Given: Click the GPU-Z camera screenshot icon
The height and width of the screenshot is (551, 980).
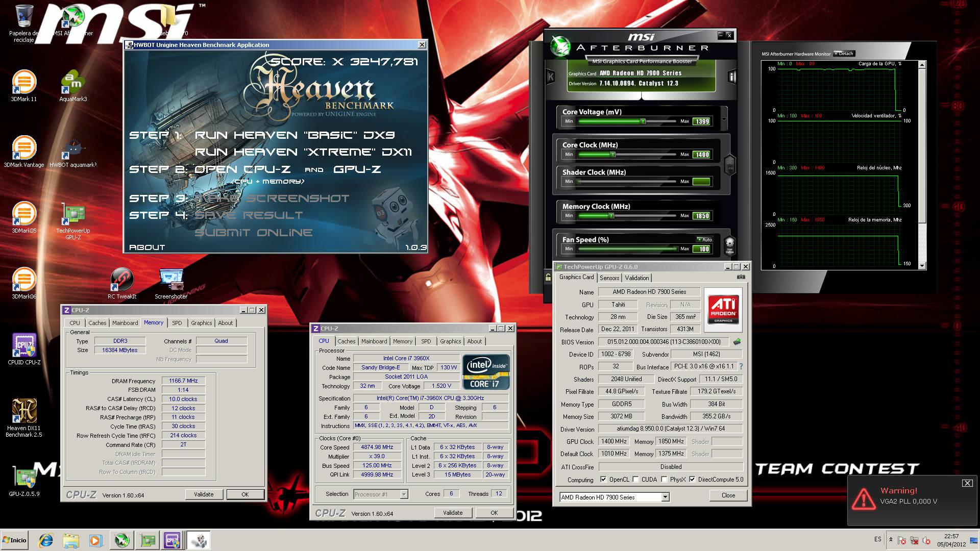Looking at the screenshot, I should [741, 277].
